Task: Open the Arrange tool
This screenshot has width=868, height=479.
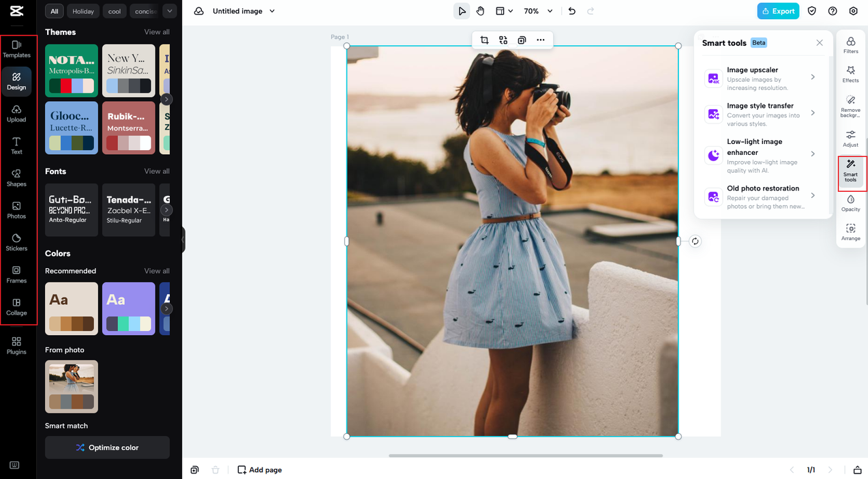Action: [850, 233]
